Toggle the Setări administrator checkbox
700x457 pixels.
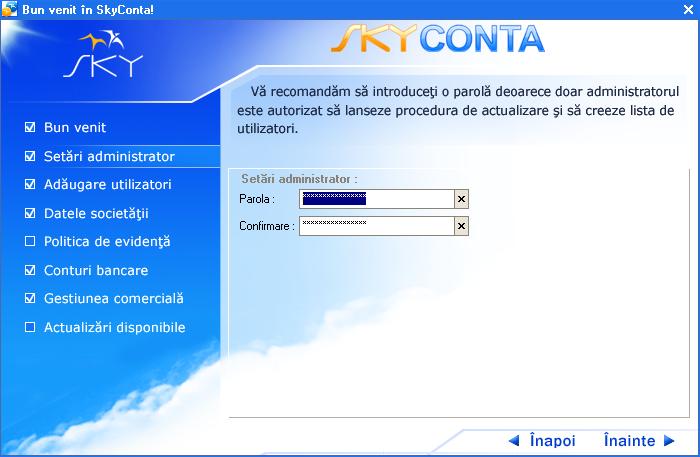tap(30, 156)
